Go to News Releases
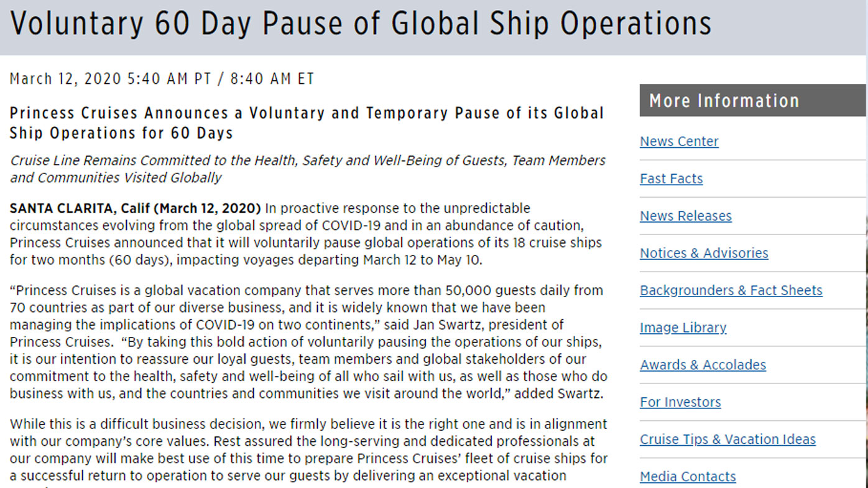The height and width of the screenshot is (488, 868). (x=685, y=216)
